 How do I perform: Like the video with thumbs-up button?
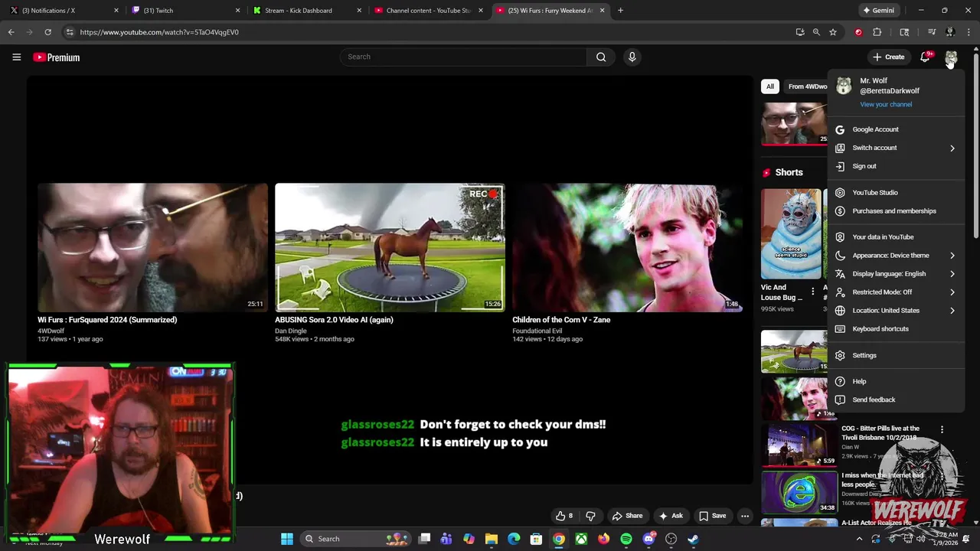coord(564,516)
